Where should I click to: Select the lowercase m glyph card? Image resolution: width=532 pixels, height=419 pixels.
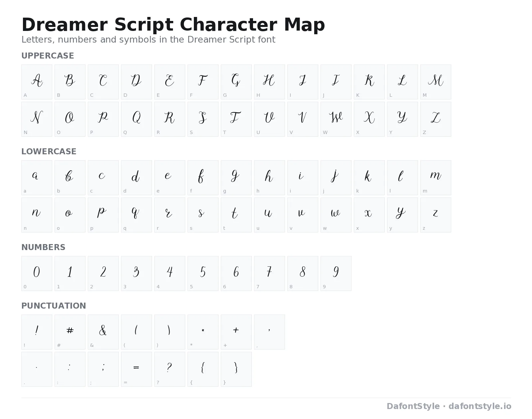click(436, 178)
